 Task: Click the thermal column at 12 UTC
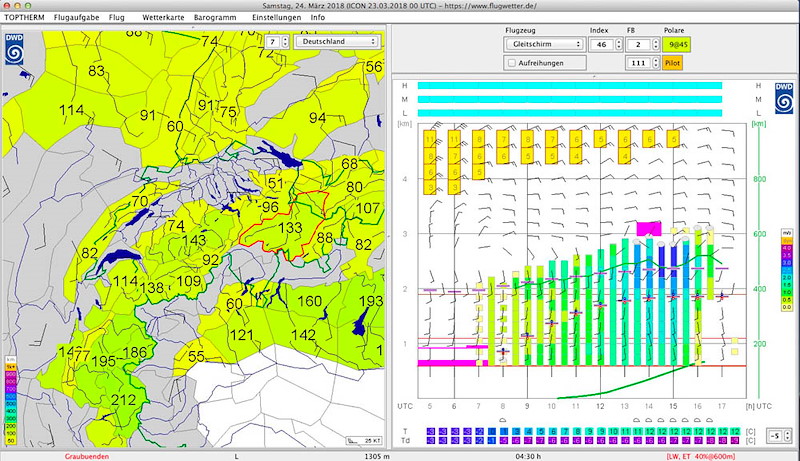point(601,307)
